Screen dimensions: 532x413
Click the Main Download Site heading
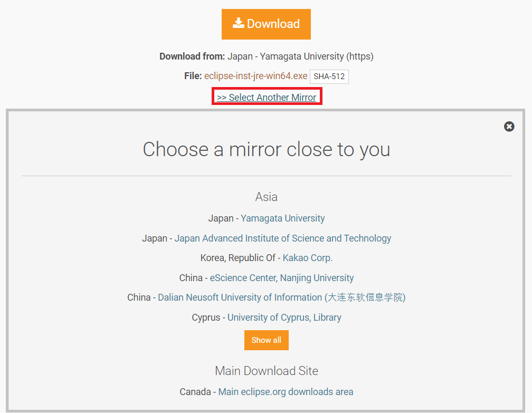coord(267,371)
